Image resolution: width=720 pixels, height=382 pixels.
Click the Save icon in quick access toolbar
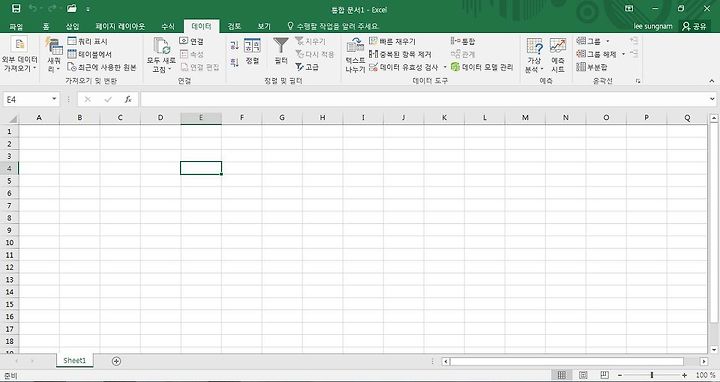tap(16, 8)
